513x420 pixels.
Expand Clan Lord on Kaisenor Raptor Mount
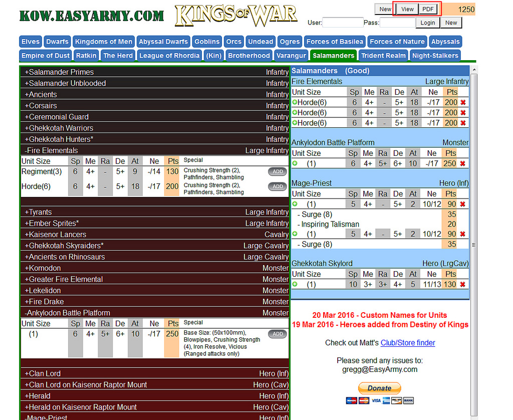click(x=86, y=385)
